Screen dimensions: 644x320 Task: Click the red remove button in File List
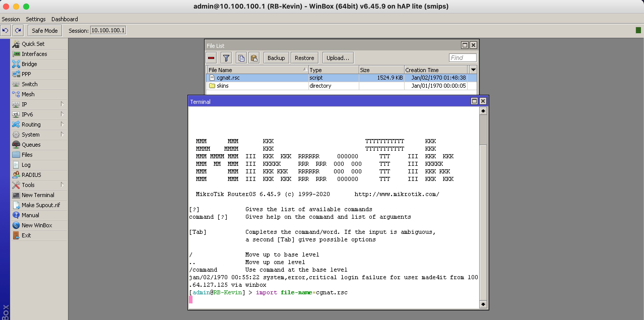click(x=211, y=58)
